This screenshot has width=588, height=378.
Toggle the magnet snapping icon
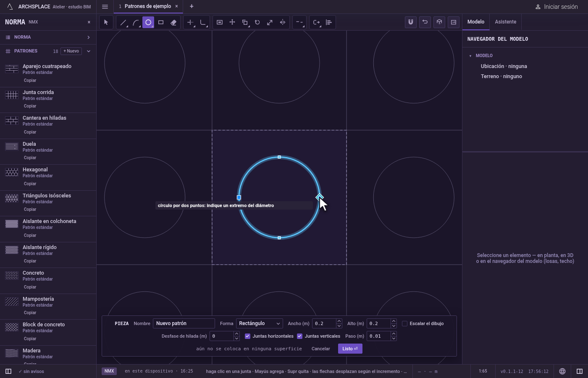[x=411, y=22]
